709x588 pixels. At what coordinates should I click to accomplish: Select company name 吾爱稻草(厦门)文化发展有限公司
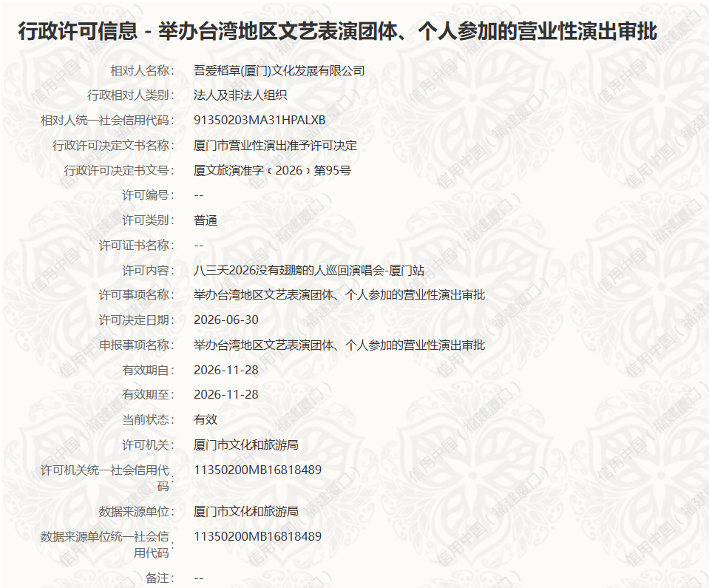point(279,70)
